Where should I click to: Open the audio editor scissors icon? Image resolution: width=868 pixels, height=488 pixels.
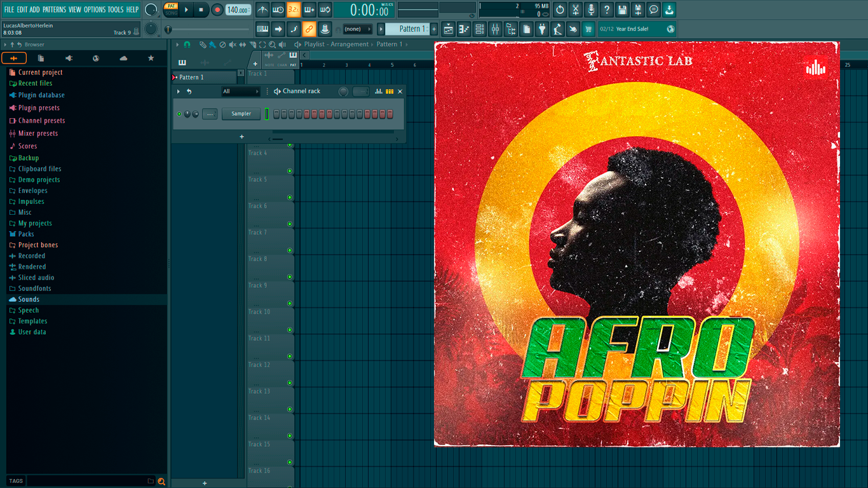[576, 10]
